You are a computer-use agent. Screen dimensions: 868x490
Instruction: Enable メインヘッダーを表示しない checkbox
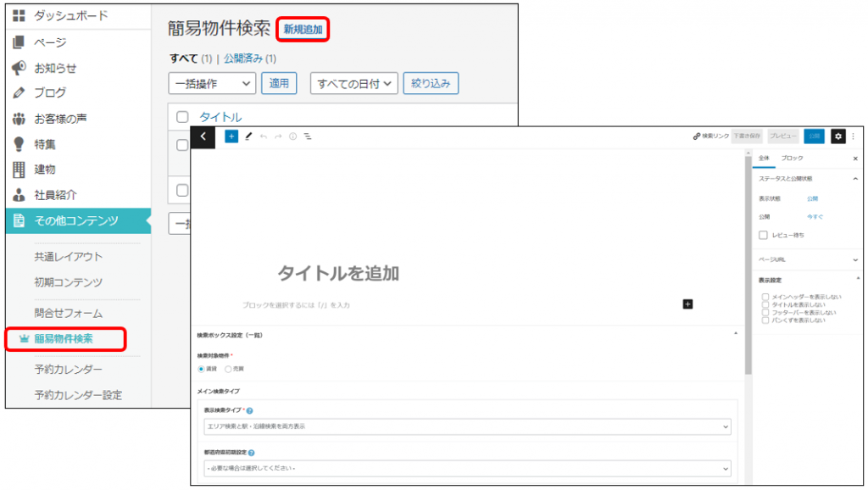[x=765, y=297]
